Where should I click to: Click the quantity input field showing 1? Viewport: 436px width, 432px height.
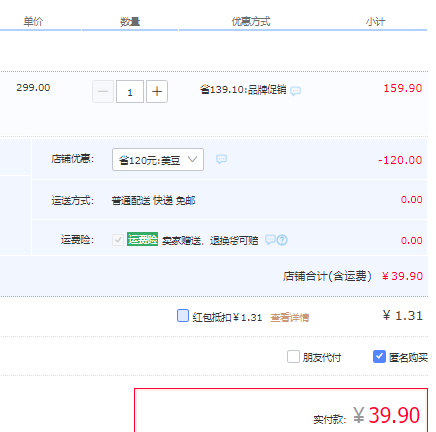[x=130, y=91]
